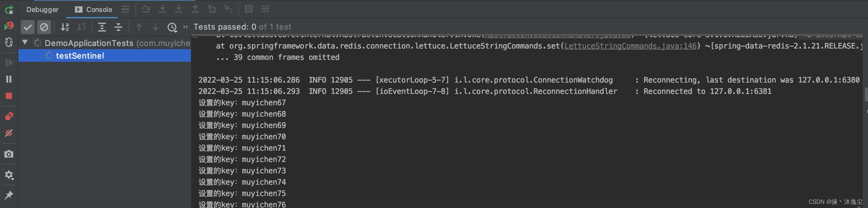This screenshot has width=868, height=208.
Task: Open LettuceStringCommands.java:146 link
Action: (x=630, y=46)
